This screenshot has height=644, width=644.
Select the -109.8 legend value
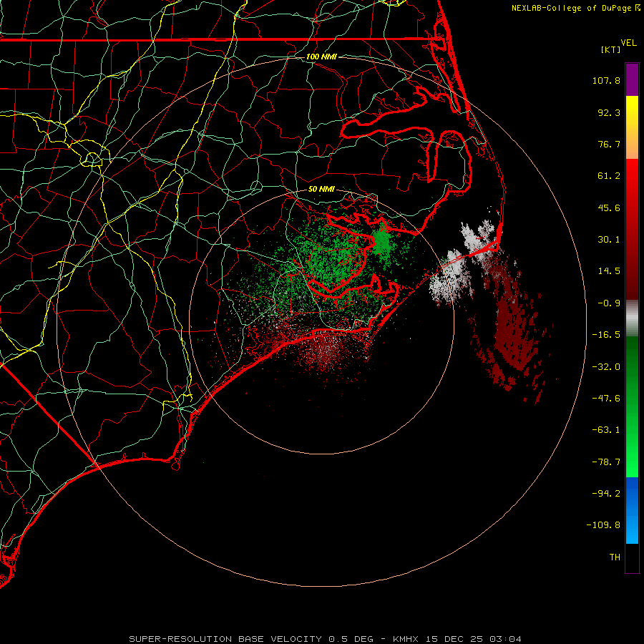click(603, 525)
